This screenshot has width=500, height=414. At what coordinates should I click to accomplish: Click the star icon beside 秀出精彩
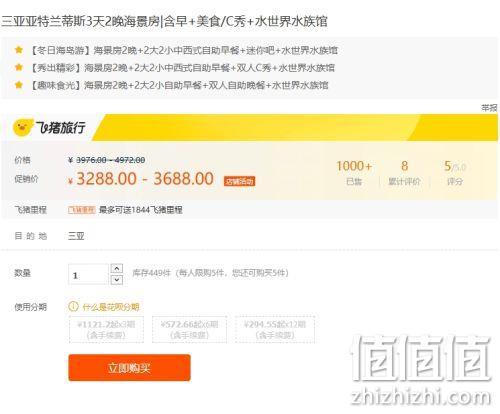19,67
